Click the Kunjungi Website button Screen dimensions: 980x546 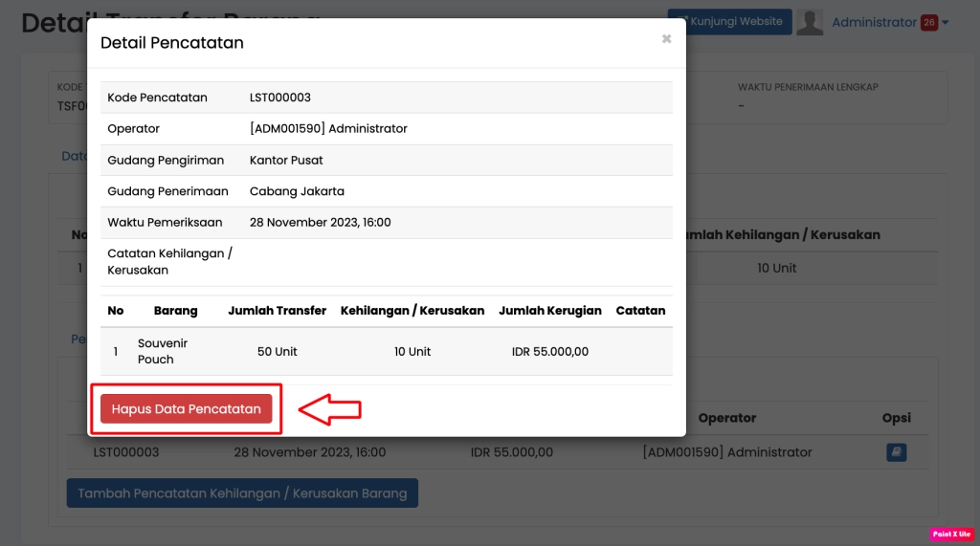click(729, 21)
